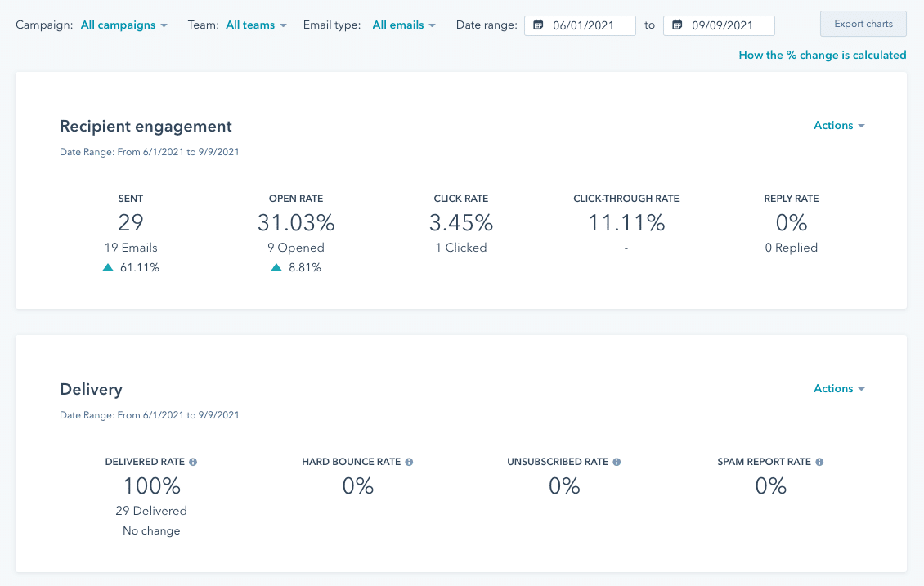Open the Delivery Actions menu
The image size is (924, 586).
pyautogui.click(x=839, y=388)
